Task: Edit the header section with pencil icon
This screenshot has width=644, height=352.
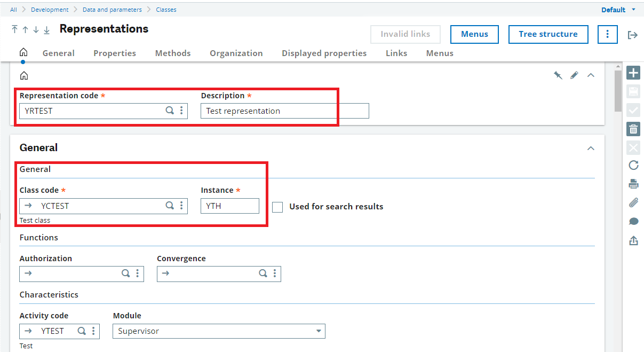Action: click(574, 75)
